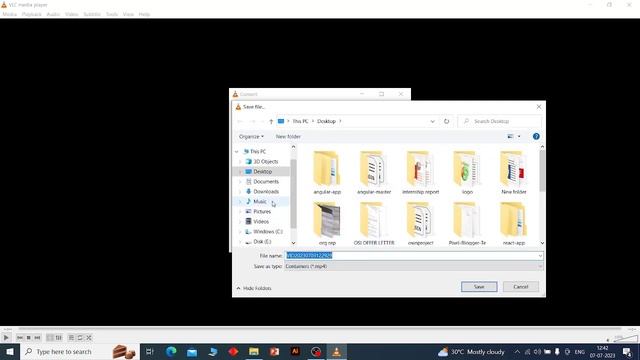Stop playback in VLC

tap(29, 338)
